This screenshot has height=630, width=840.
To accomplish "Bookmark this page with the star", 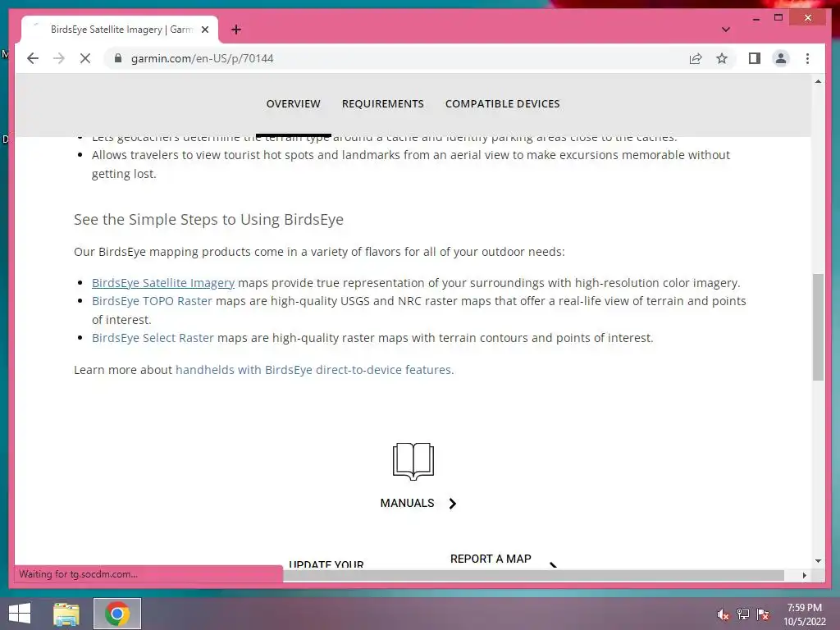I will click(722, 58).
